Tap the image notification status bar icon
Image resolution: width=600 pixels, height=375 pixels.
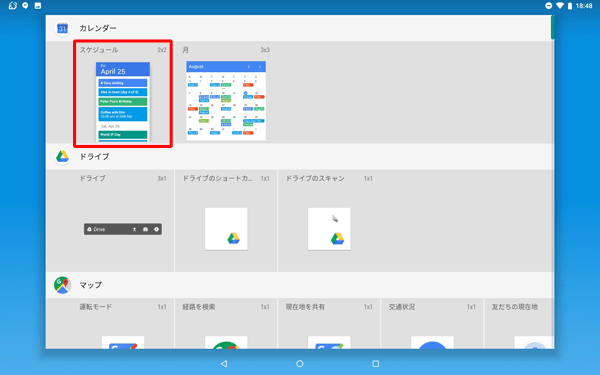pos(38,6)
